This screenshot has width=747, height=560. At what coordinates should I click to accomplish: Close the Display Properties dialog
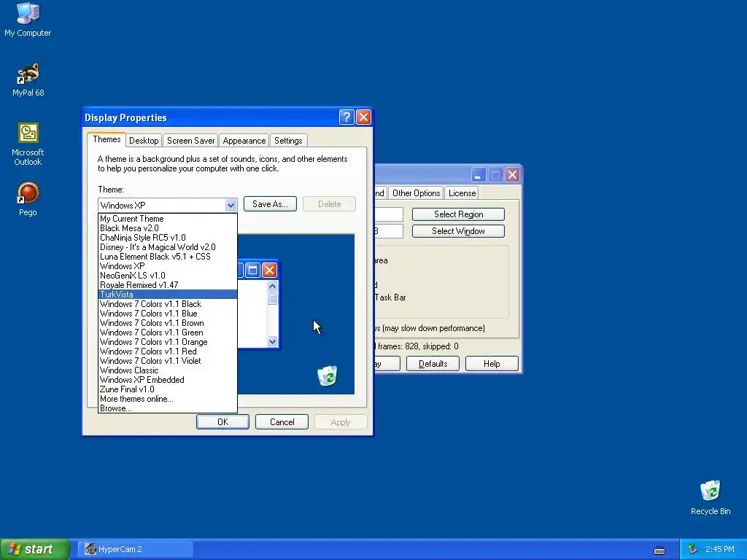click(x=363, y=117)
